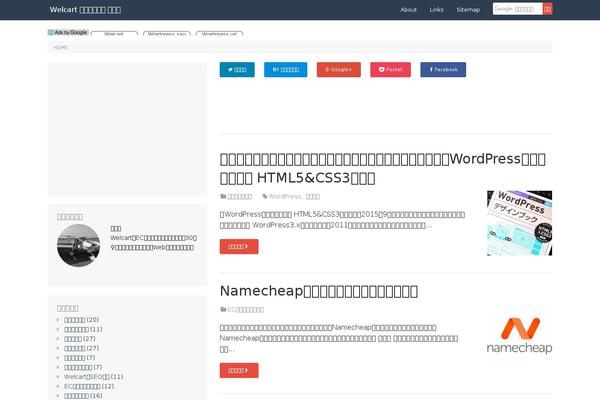The width and height of the screenshot is (600, 400).
Task: Click the tag icon beside WordPress tag
Action: (264, 196)
